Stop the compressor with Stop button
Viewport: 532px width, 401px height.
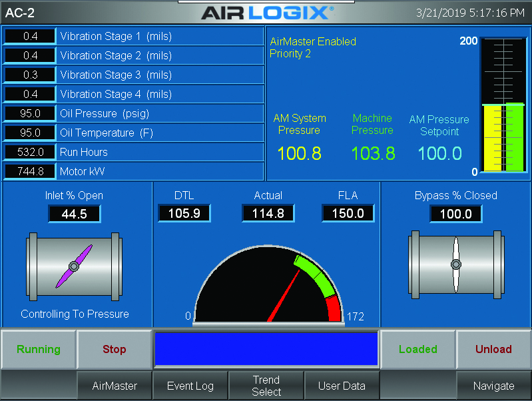pyautogui.click(x=115, y=349)
